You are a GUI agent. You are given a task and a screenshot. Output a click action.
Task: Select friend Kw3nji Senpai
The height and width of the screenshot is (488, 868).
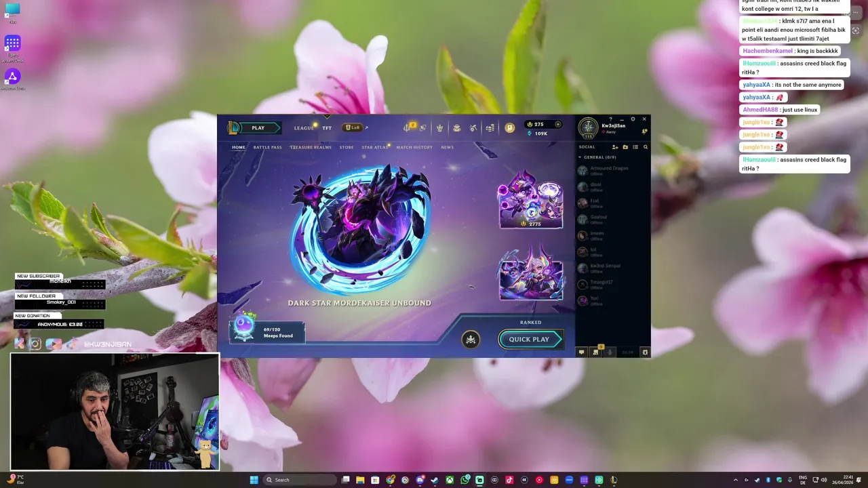612,268
